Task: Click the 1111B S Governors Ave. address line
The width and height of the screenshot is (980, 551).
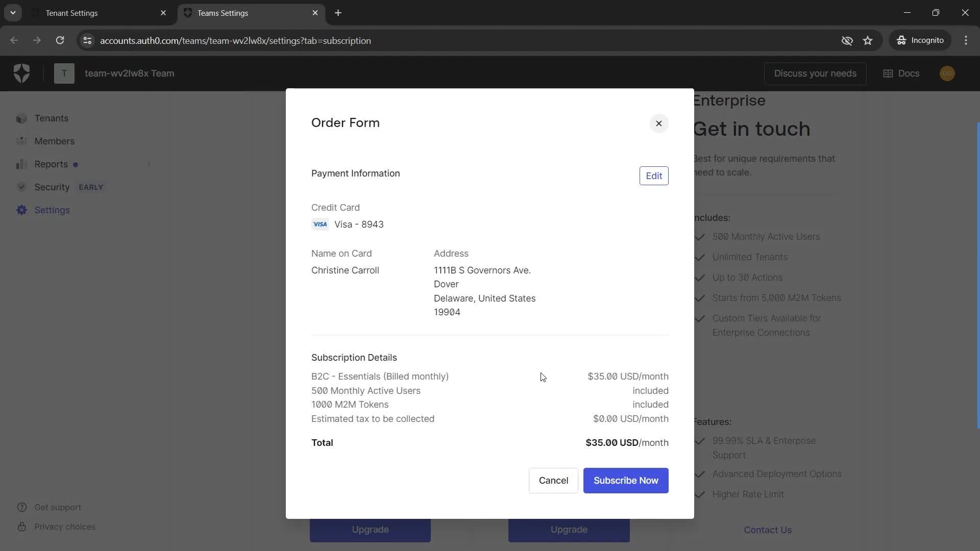Action: coord(482,270)
